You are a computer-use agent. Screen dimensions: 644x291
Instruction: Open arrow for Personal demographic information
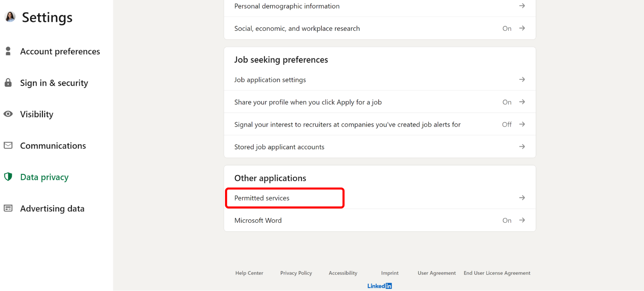(x=522, y=6)
